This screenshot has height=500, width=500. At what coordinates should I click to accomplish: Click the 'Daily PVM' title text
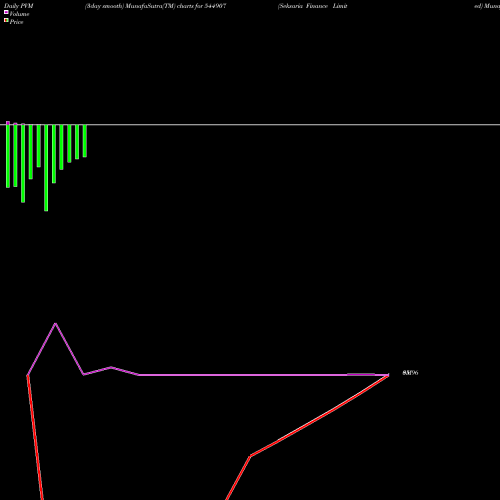coord(19,6)
